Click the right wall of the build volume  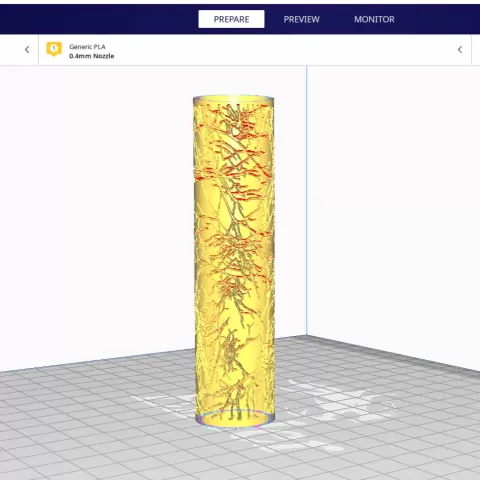coord(393,200)
